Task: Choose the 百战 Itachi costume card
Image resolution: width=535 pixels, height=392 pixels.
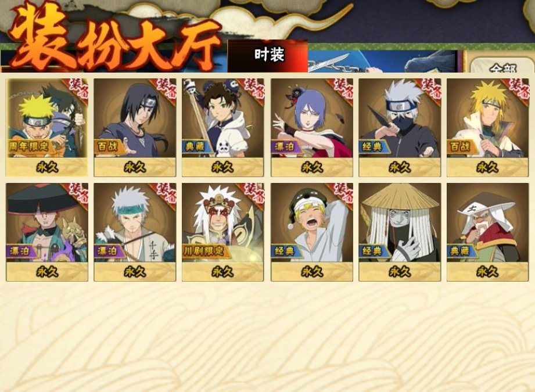Action: (135, 128)
